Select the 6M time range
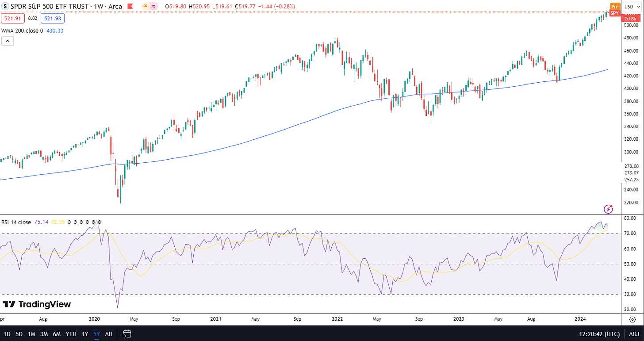This screenshot has height=341, width=644. (x=57, y=334)
